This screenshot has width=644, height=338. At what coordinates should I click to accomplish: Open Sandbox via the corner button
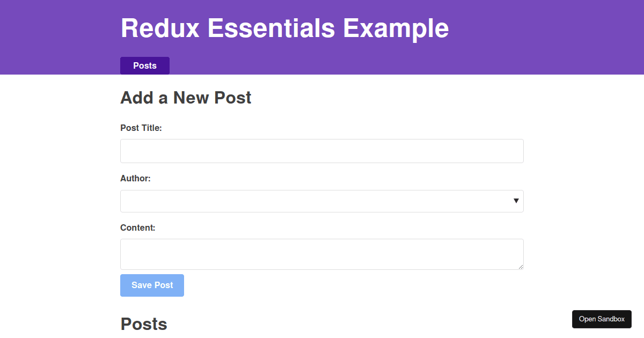(602, 319)
